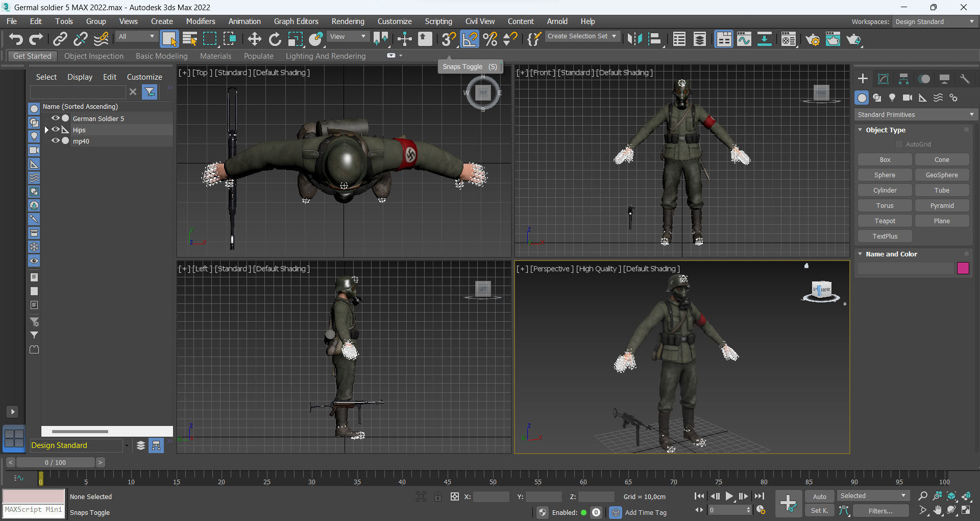Click the Undo arrow icon

[16, 39]
